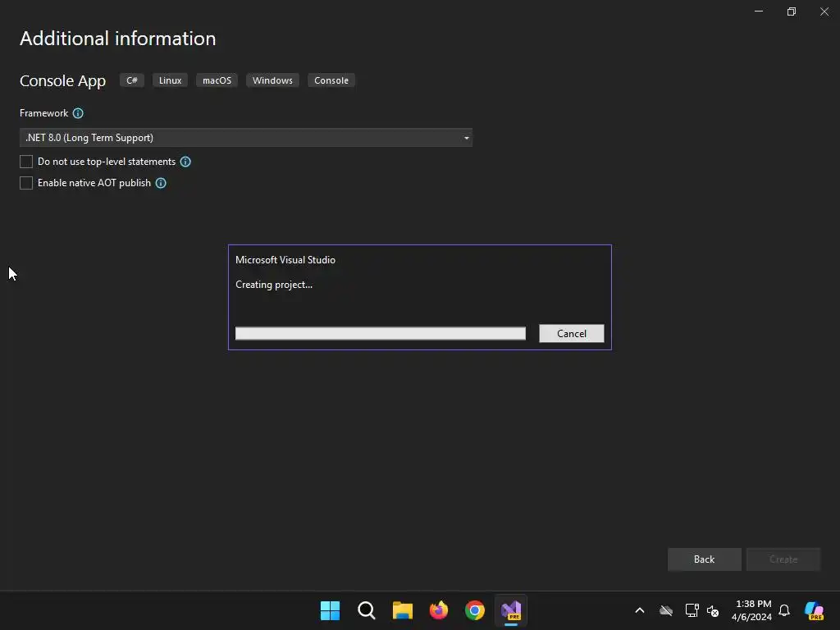Open the notifications bell
The image size is (840, 630).
click(x=784, y=610)
